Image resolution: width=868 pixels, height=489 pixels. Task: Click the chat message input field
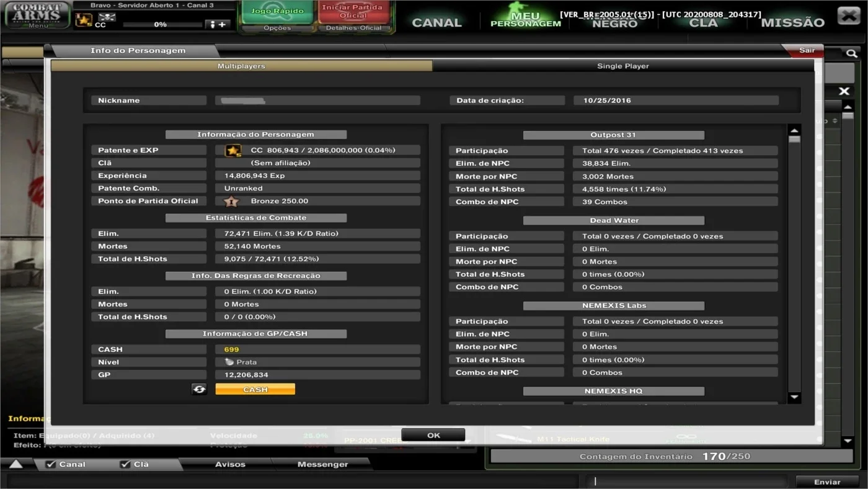(x=686, y=481)
